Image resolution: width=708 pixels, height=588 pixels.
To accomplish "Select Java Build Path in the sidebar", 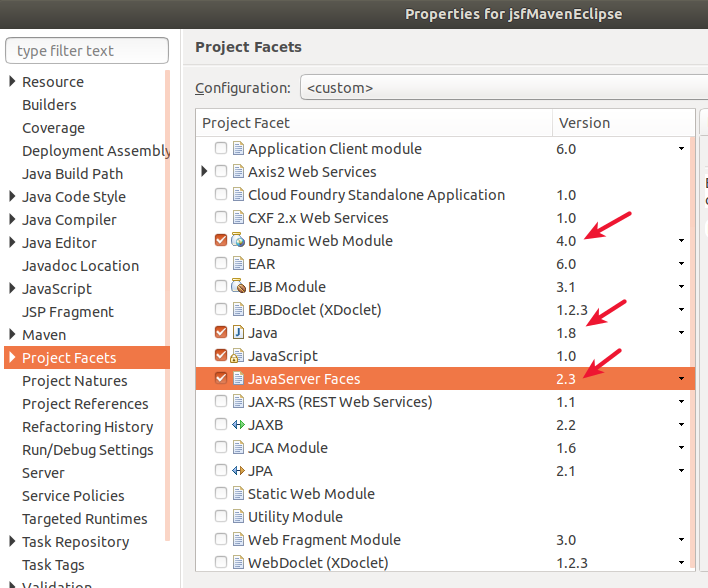I will [72, 174].
